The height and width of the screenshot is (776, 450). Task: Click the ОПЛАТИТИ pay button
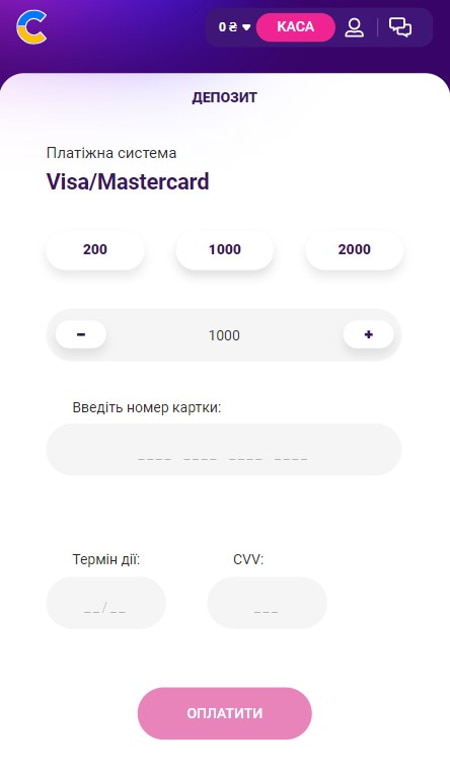click(x=224, y=713)
